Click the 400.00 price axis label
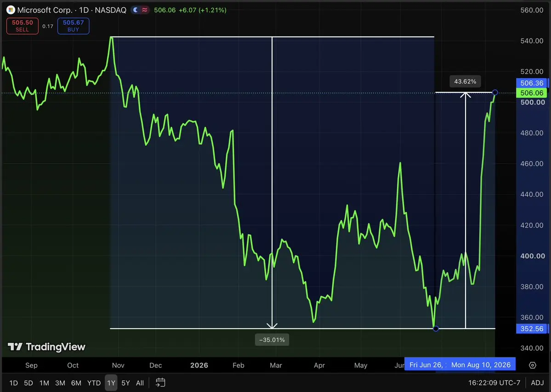This screenshot has height=392, width=551. point(532,256)
